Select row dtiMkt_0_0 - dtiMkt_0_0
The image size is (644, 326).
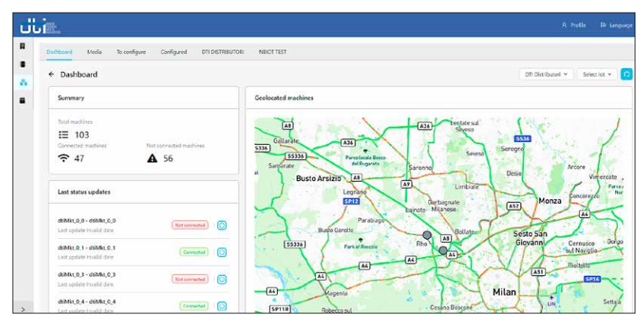point(143,225)
